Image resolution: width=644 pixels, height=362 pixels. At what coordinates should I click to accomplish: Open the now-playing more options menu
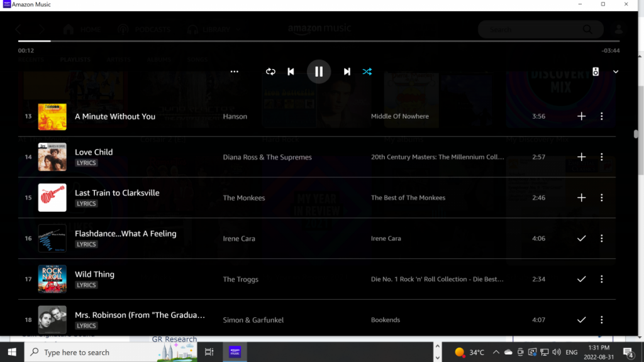[x=234, y=72]
